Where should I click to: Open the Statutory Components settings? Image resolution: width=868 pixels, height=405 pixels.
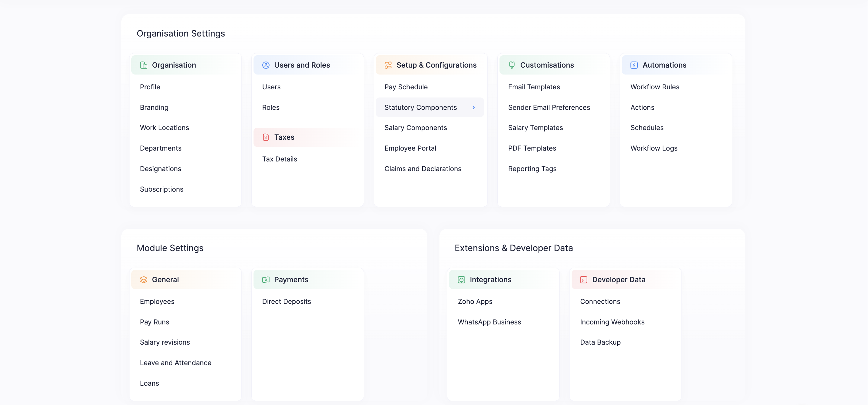pos(420,107)
